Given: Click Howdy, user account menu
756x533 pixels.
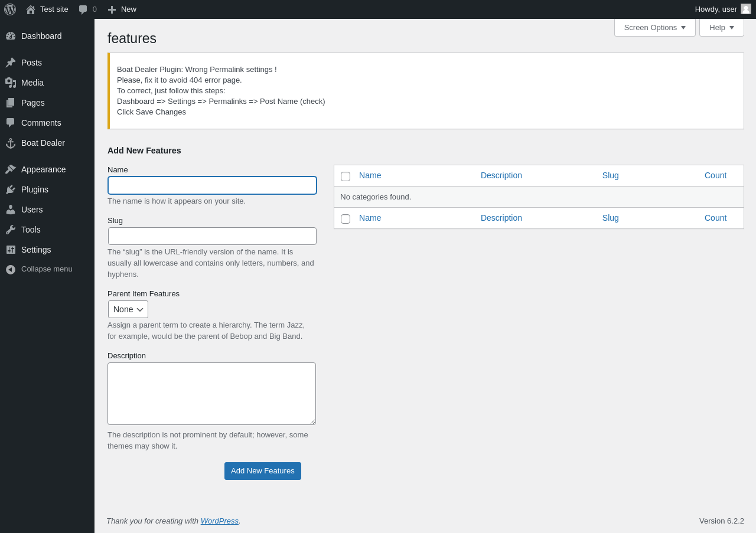Looking at the screenshot, I should (x=723, y=9).
